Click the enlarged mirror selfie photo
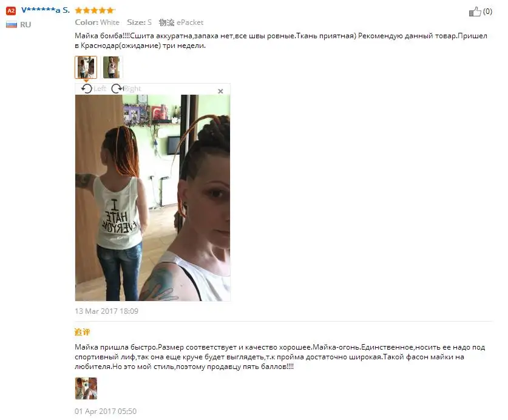The height and width of the screenshot is (420, 508). click(x=152, y=198)
